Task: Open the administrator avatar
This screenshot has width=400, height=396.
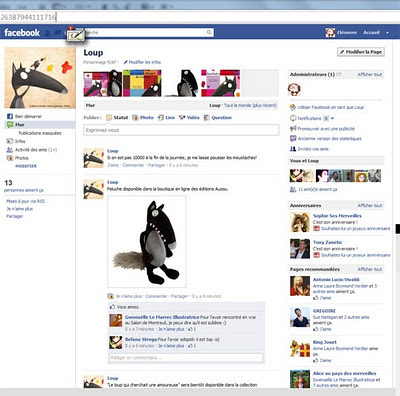Action: (294, 89)
